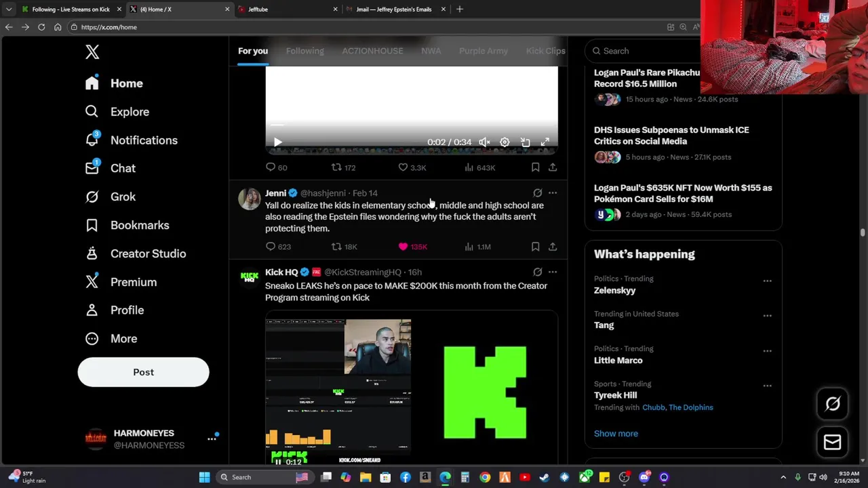868x488 pixels.
Task: Open more options on Jenni's post
Action: tap(553, 193)
